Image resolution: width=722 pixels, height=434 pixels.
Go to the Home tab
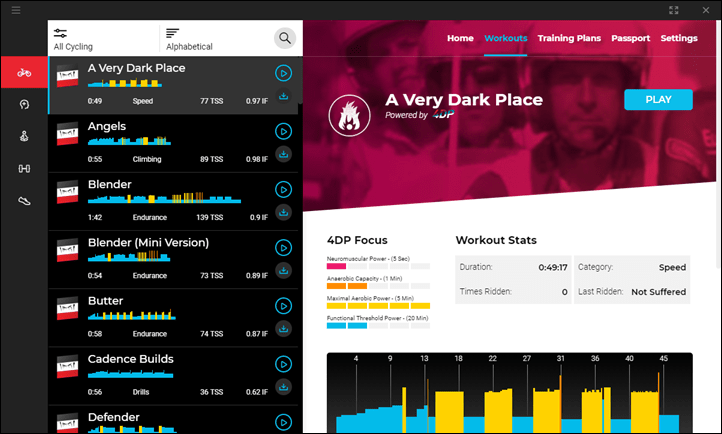(460, 38)
